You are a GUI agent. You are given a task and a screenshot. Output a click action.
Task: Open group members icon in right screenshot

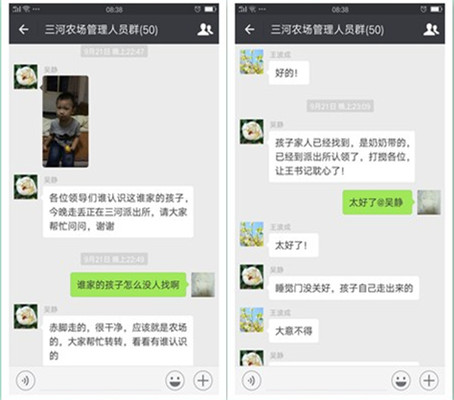(431, 30)
